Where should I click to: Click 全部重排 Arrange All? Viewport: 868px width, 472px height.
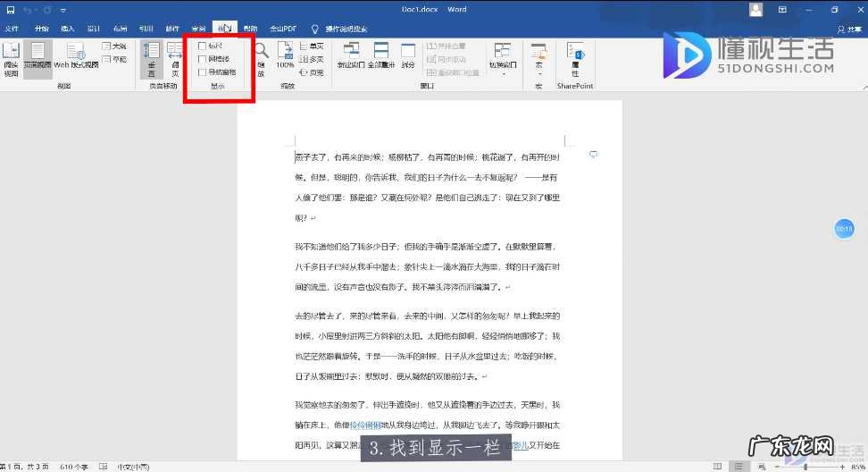tap(381, 55)
